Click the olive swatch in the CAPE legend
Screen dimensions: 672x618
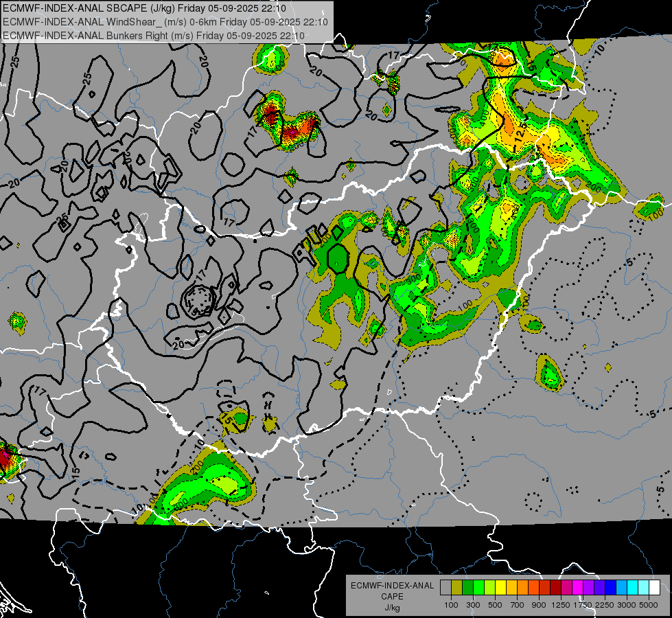pyautogui.click(x=457, y=588)
